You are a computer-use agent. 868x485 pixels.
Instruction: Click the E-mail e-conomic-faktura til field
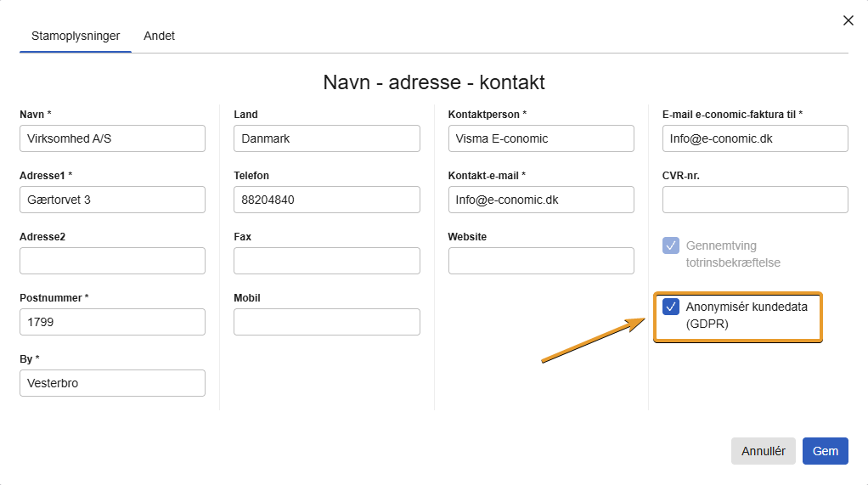(755, 138)
